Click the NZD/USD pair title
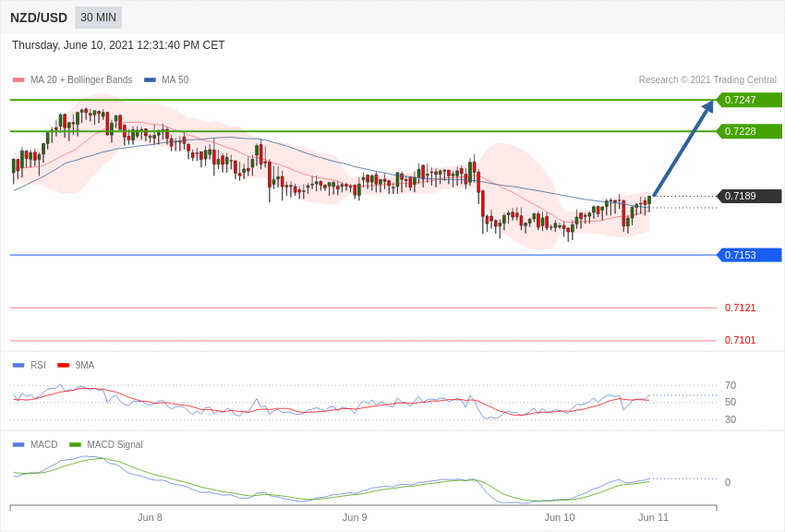 click(x=39, y=18)
